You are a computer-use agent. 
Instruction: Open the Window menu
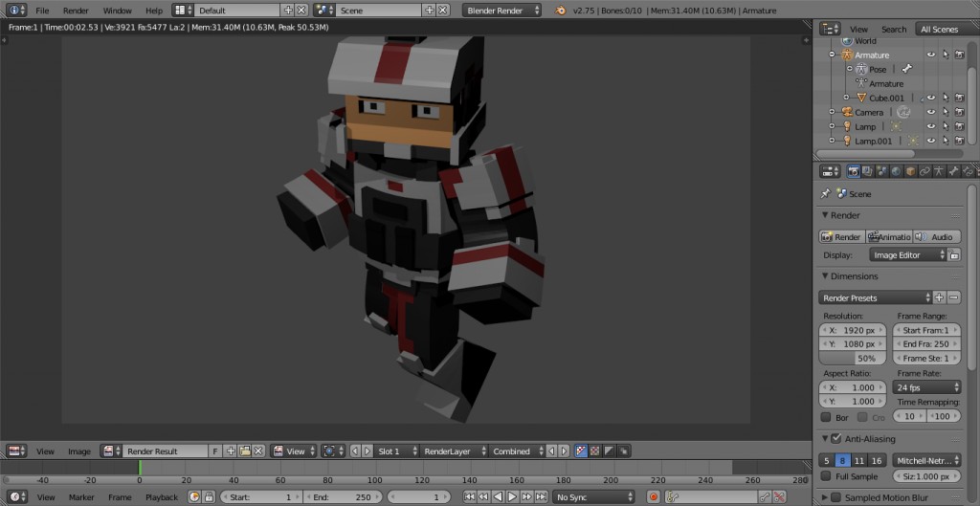tap(117, 11)
